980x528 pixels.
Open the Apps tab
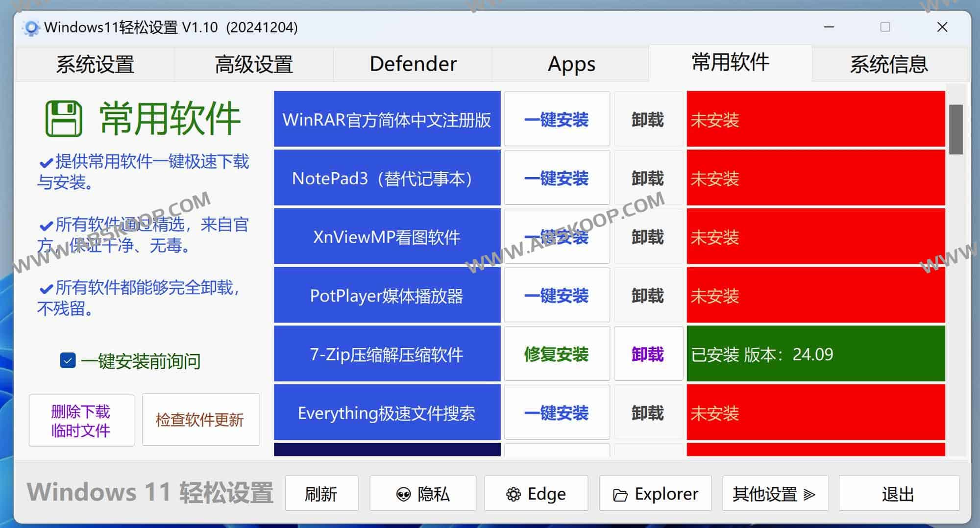tap(571, 64)
